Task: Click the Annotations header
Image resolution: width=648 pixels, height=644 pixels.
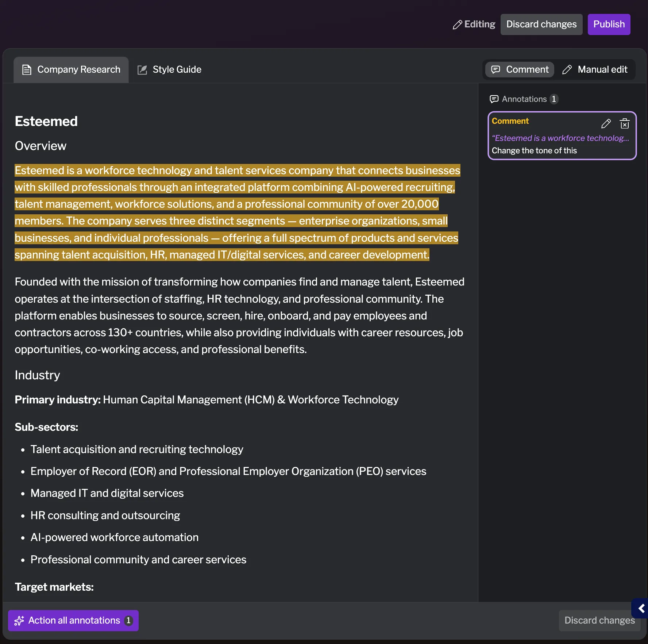Action: (524, 99)
